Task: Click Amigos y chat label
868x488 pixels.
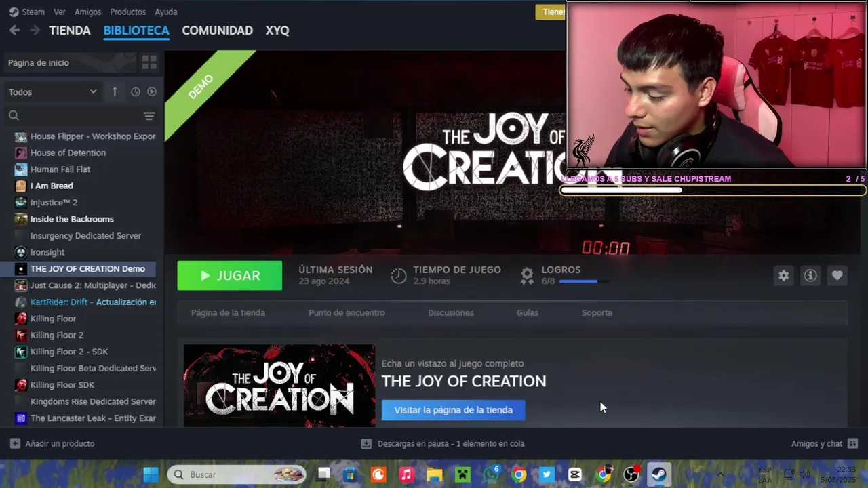Action: click(816, 443)
